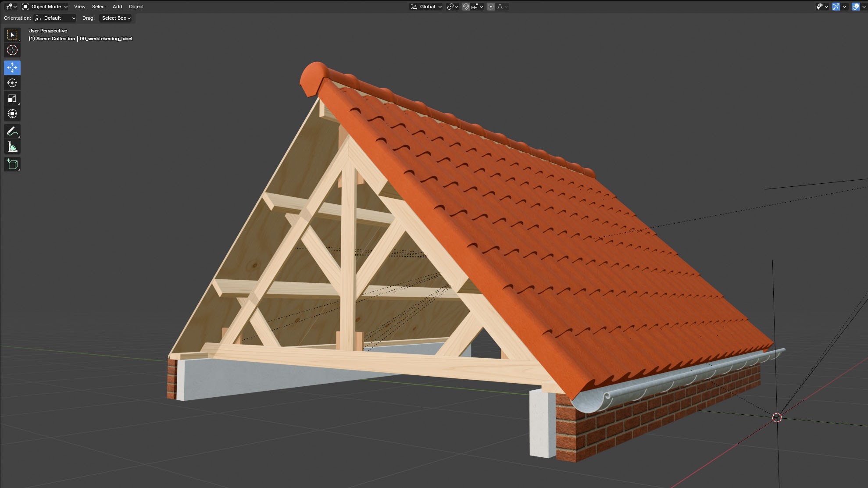
Task: Open the Object Mode dropdown
Action: (x=45, y=7)
